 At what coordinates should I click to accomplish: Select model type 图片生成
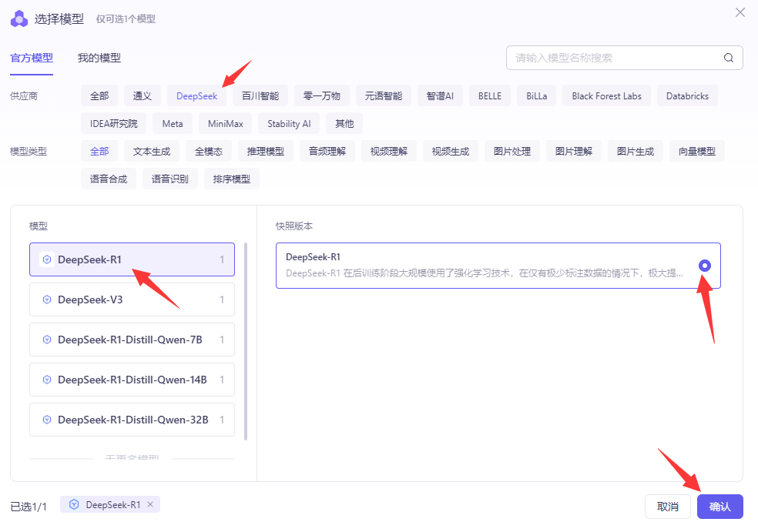[636, 151]
